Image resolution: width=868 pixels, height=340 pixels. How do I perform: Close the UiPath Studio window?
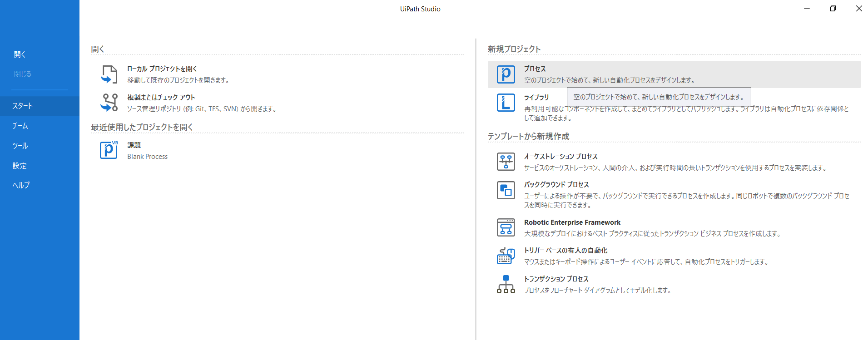(858, 9)
